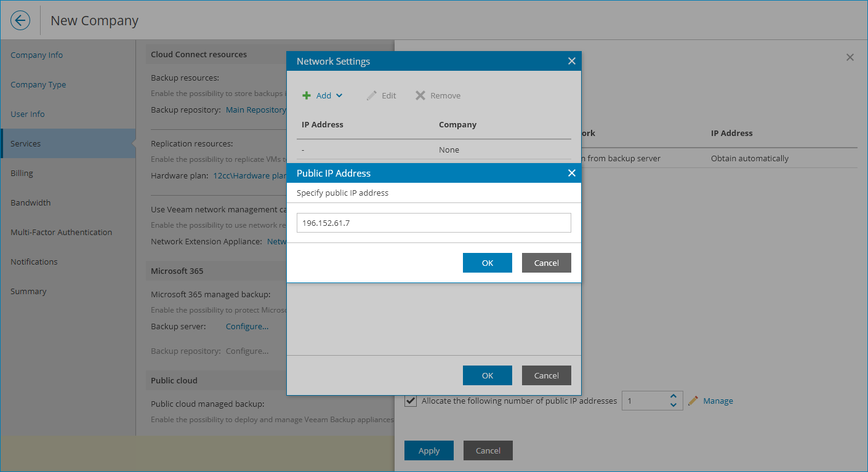
Task: Select the Edit pencil icon in Network Settings
Action: coord(372,95)
